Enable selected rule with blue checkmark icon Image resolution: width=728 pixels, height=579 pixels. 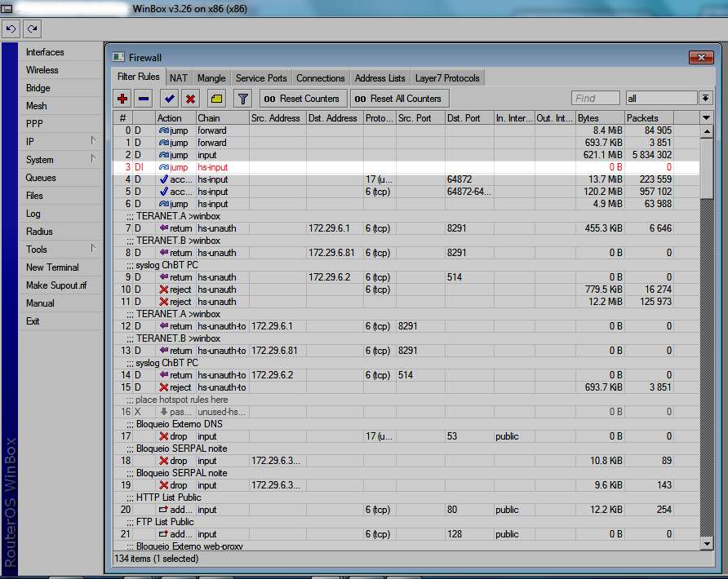tap(170, 99)
